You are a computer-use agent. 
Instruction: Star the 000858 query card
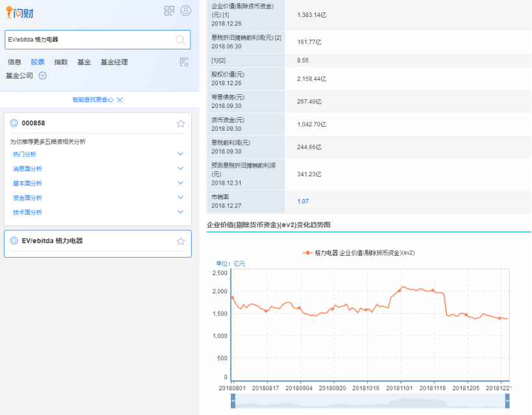tap(181, 124)
